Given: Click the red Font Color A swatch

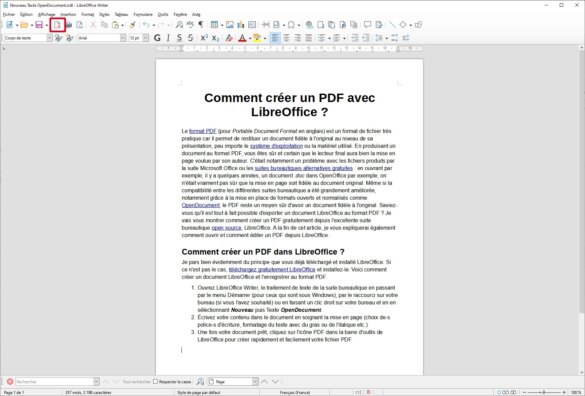Looking at the screenshot, I should (242, 38).
